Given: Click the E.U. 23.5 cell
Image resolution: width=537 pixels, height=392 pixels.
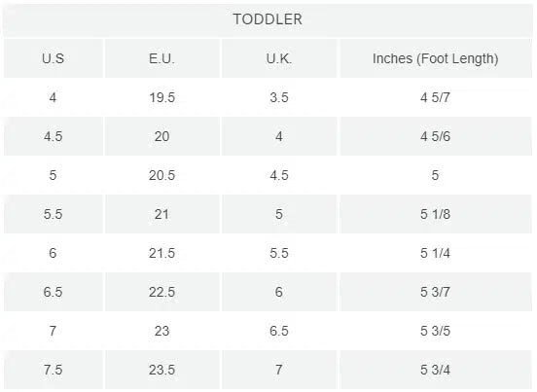Looking at the screenshot, I should click(x=161, y=370).
